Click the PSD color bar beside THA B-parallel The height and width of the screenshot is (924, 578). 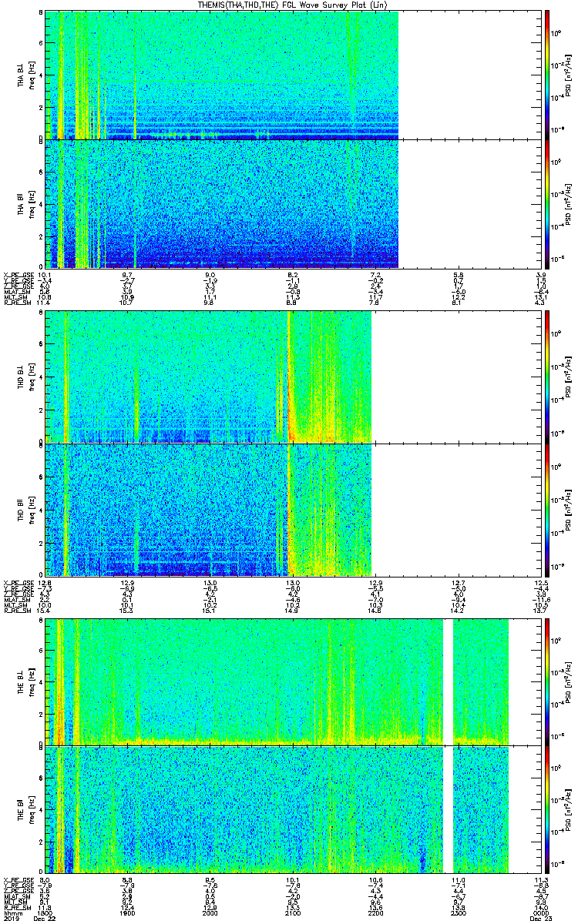[x=547, y=203]
